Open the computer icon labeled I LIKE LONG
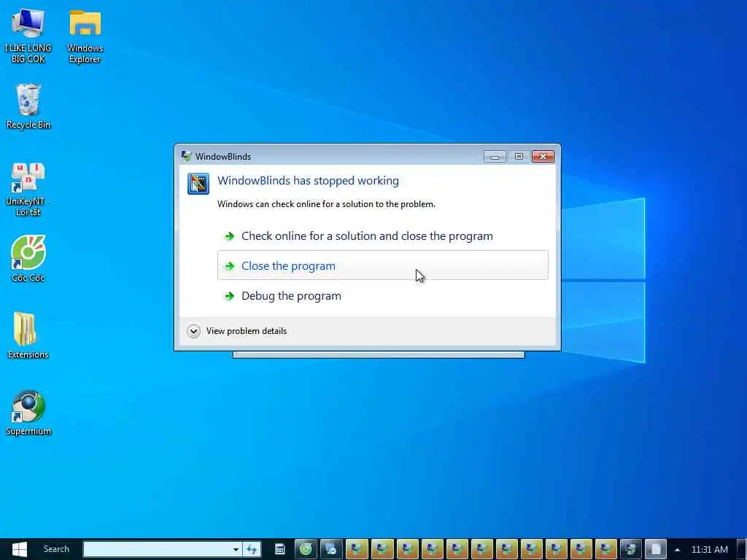The height and width of the screenshot is (560, 747). click(x=28, y=36)
